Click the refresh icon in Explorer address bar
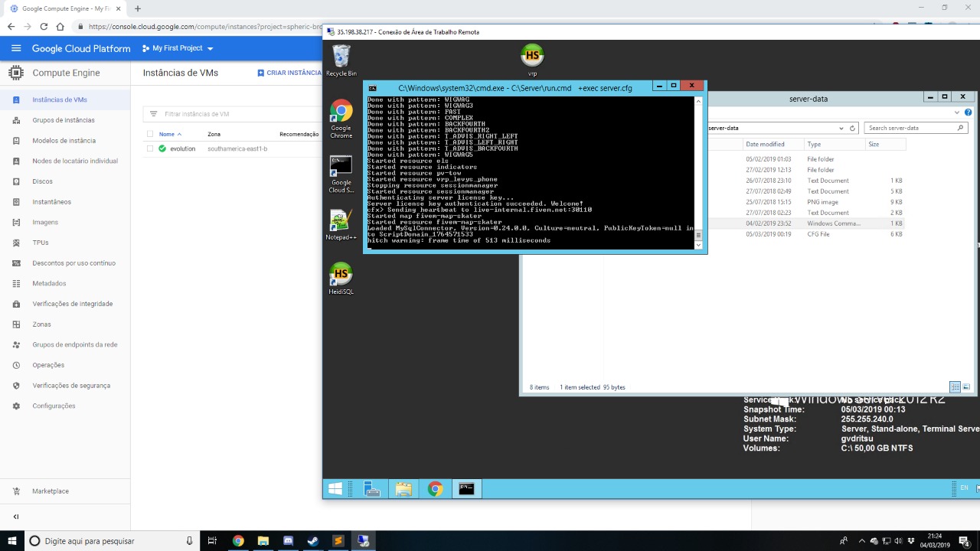Image resolution: width=980 pixels, height=551 pixels. point(852,129)
